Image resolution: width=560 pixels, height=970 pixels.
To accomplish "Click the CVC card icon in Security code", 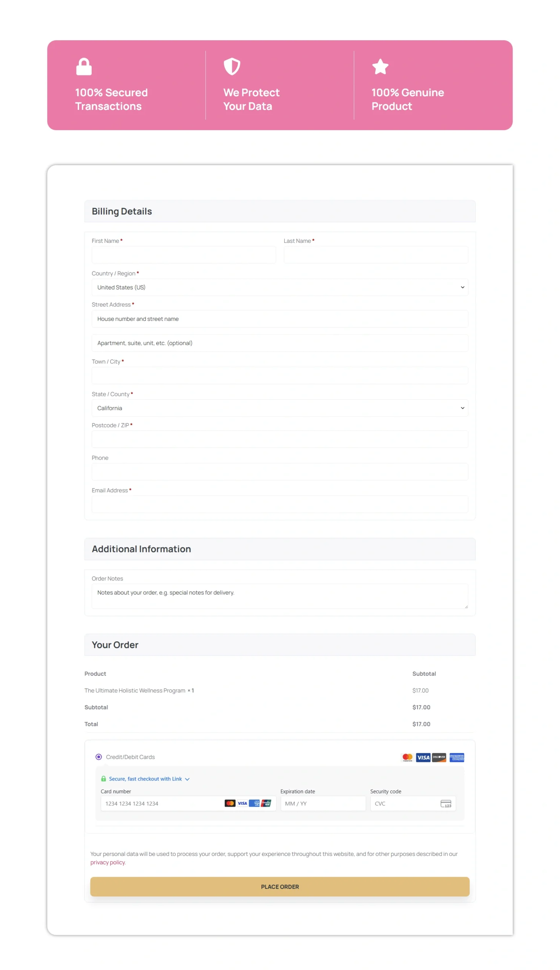I will click(446, 803).
